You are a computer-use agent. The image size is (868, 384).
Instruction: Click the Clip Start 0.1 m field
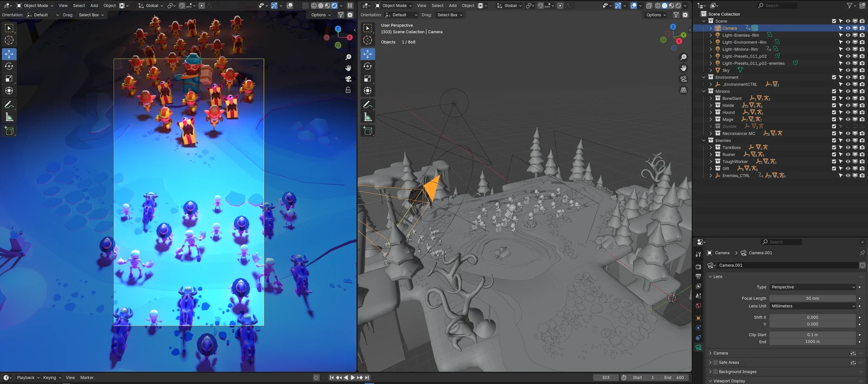(813, 335)
